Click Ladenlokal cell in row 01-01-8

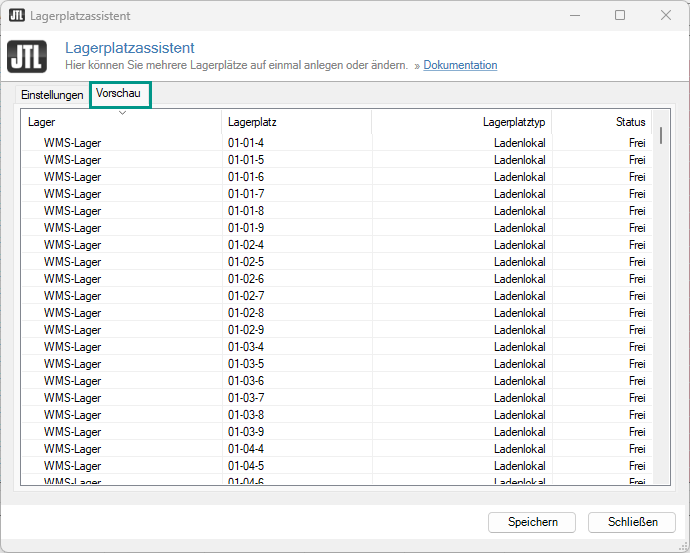[519, 211]
